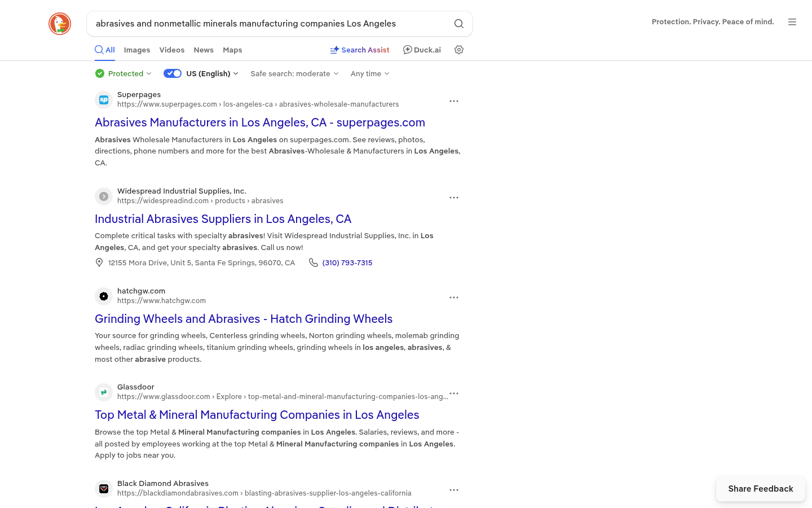Open Abrasives Manufacturers in Los Angeles superpages link
This screenshot has width=812, height=508.
(260, 122)
